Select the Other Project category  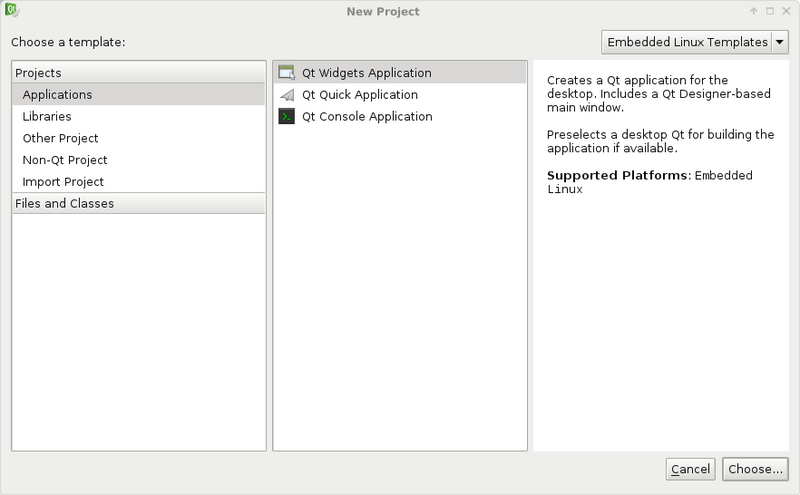coord(138,138)
